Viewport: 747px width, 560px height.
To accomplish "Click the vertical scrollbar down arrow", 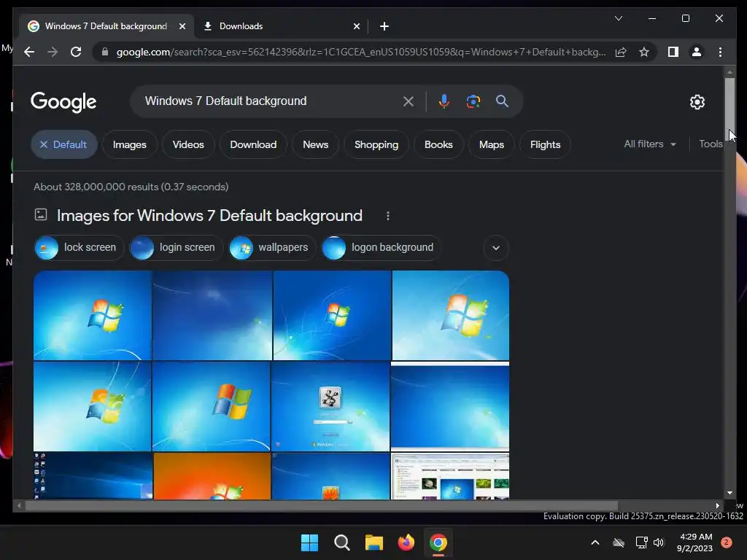I will pyautogui.click(x=729, y=493).
